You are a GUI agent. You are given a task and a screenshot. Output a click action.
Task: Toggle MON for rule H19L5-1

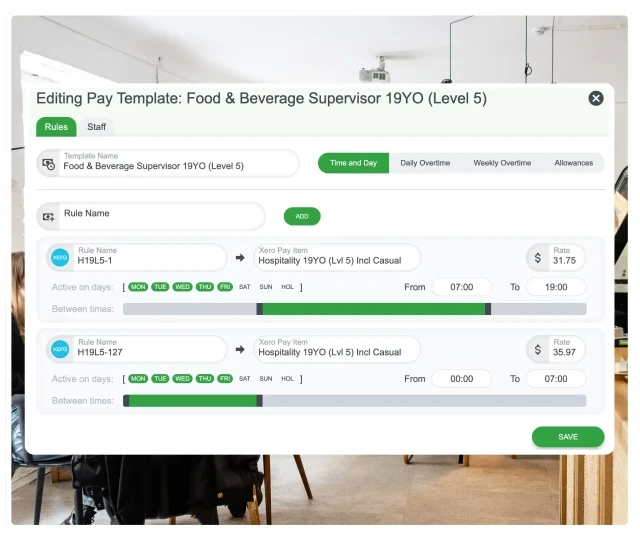coord(138,287)
